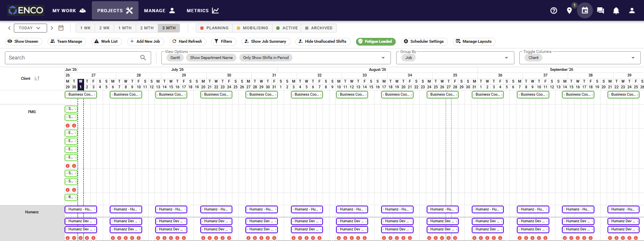Toggle Gantt view option
This screenshot has width=644, height=241.
(x=175, y=58)
